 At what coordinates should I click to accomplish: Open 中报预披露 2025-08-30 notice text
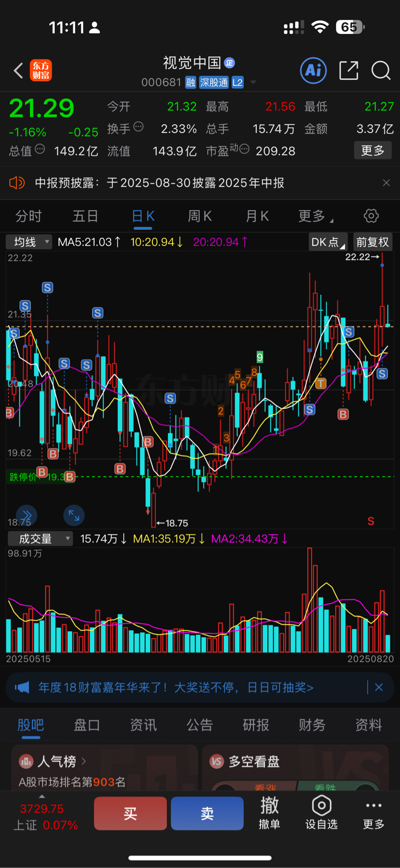click(x=159, y=183)
